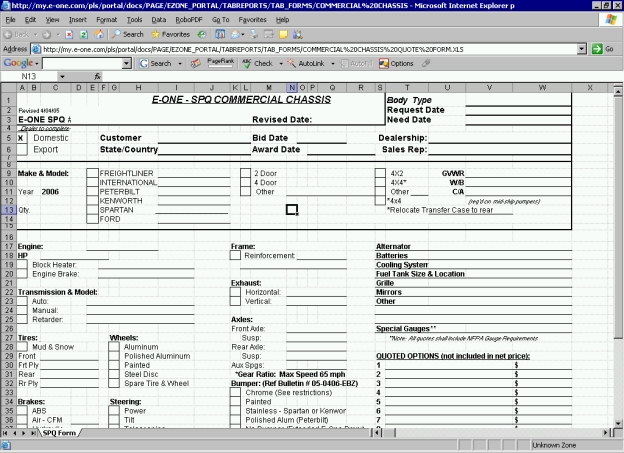624x453 pixels.
Task: Stop page loading with the red X icon
Action: [69, 35]
